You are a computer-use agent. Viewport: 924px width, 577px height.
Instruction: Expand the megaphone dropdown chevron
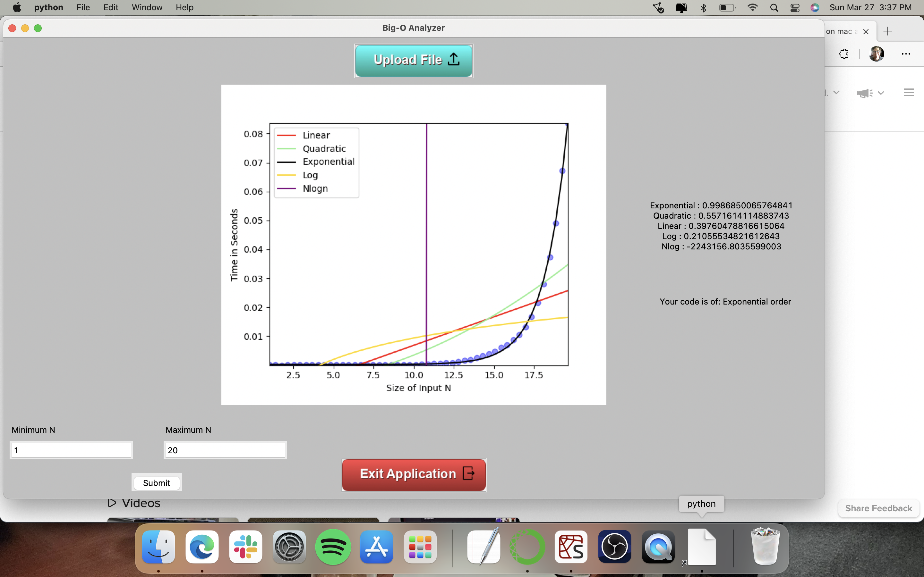881,93
